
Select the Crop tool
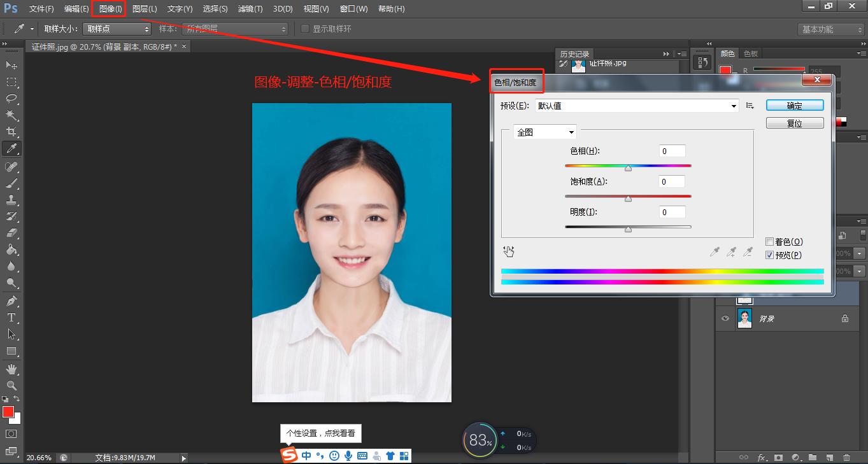[11, 132]
